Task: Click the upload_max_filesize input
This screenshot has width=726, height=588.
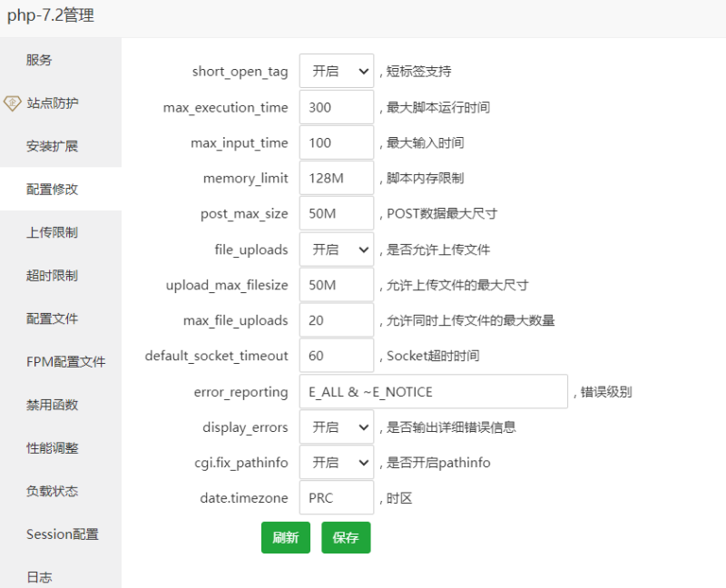Action: coord(337,285)
